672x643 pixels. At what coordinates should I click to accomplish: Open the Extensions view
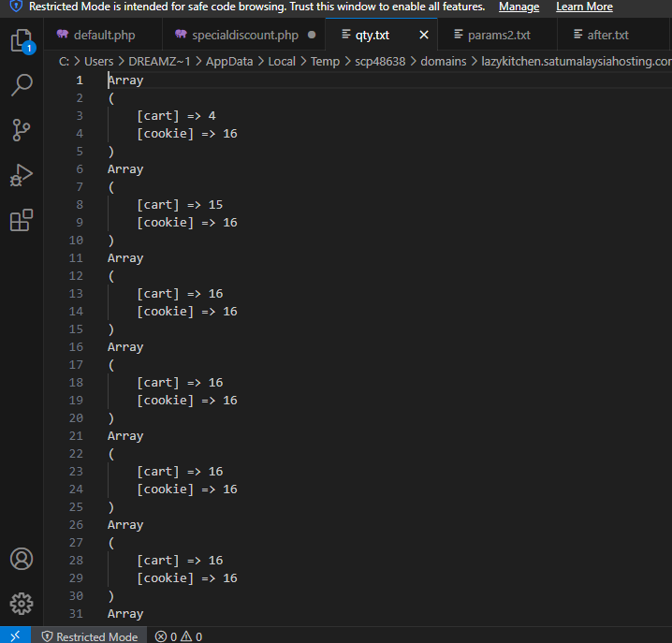pos(21,220)
